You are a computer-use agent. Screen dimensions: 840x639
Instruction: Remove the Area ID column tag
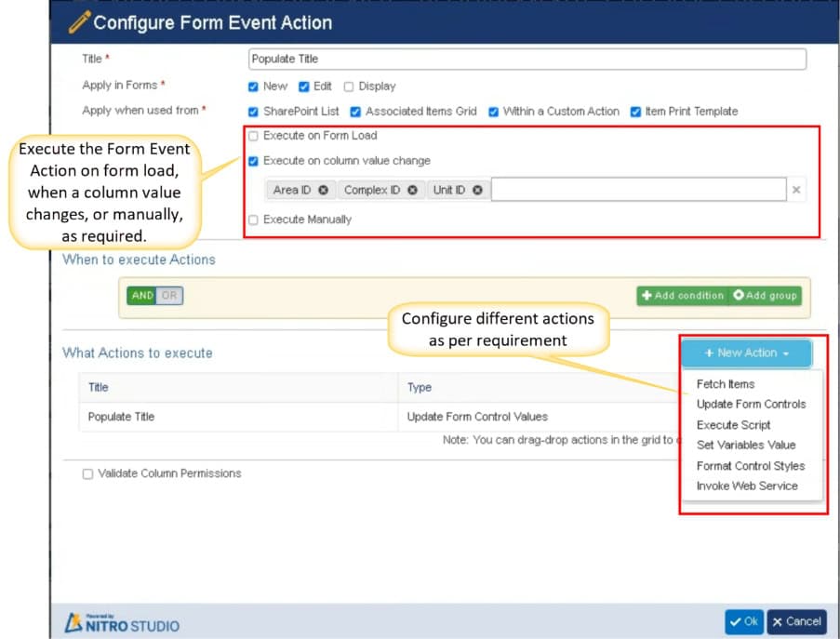coord(323,190)
